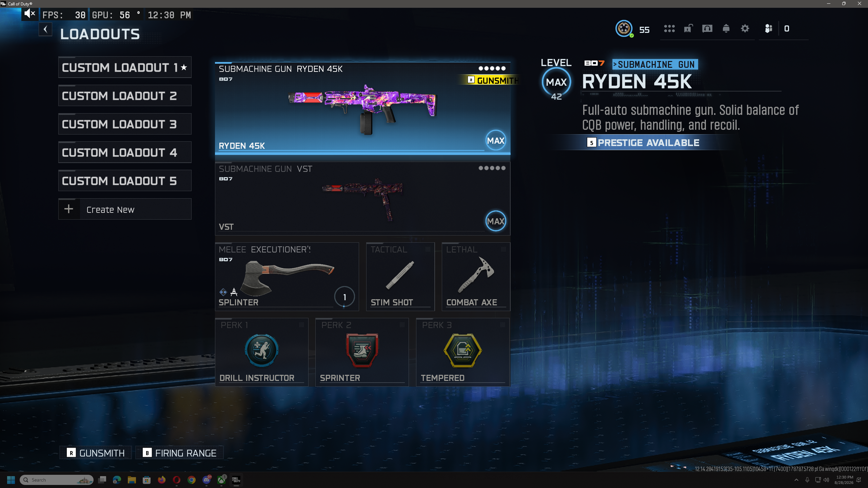This screenshot has width=868, height=488.
Task: Select the Ryden 45K primary weapon card
Action: (x=362, y=108)
